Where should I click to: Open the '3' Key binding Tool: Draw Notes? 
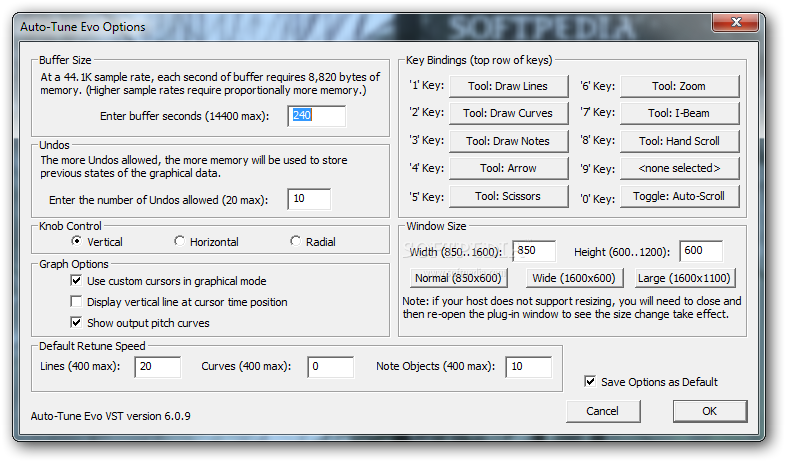point(508,141)
